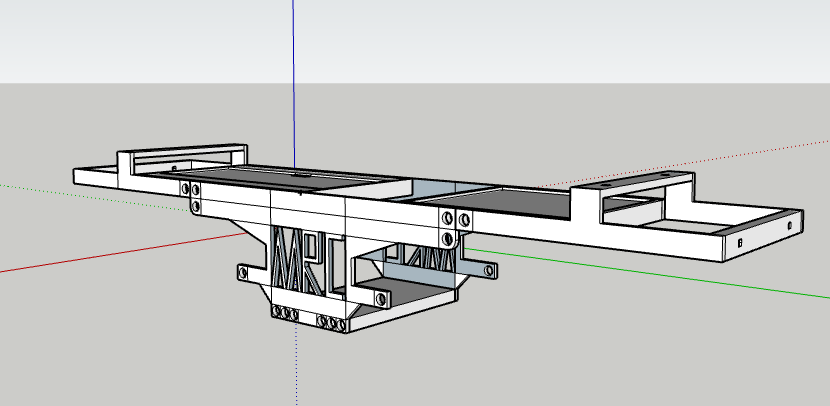
Task: Select the raised block with top holes
Action: click(x=633, y=197)
